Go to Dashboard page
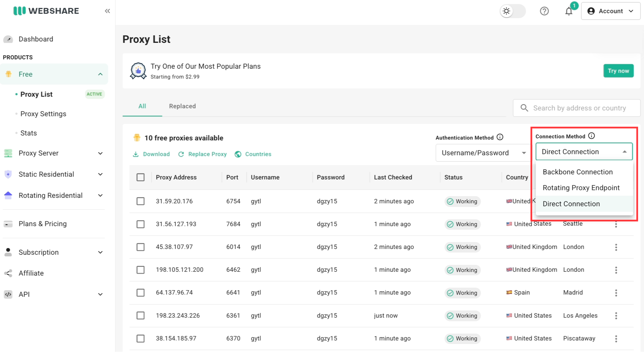644x352 pixels. click(x=36, y=39)
